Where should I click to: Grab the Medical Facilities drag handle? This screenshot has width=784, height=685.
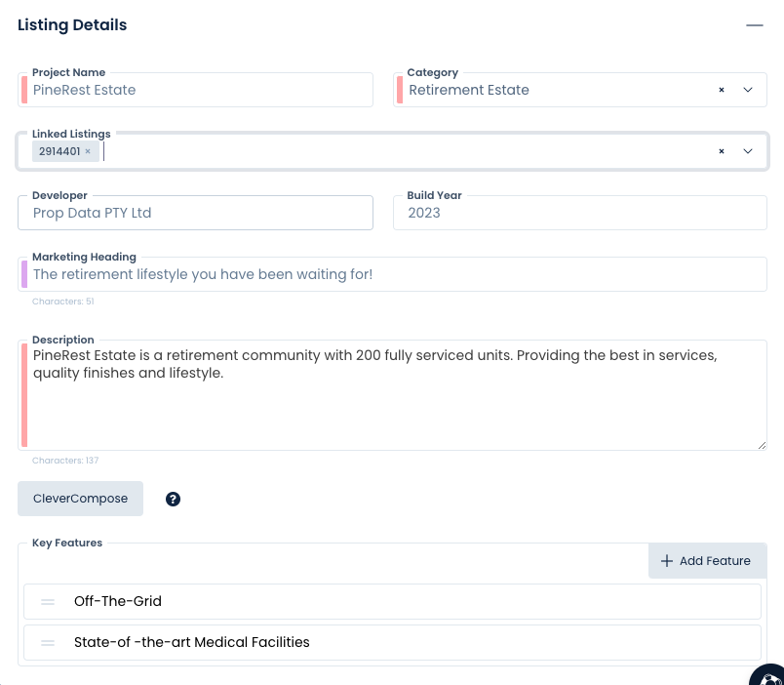tap(48, 642)
